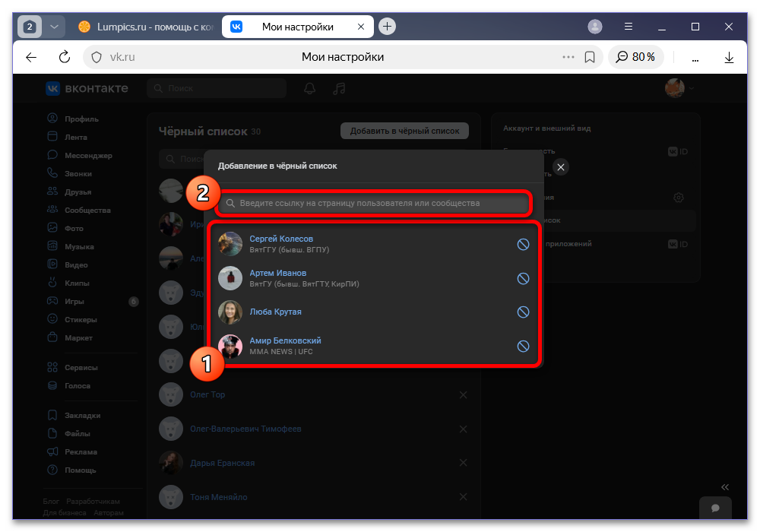Image resolution: width=760 pixels, height=532 pixels.
Task: Click Люба Крутая avatar thumbnail
Action: tap(230, 312)
